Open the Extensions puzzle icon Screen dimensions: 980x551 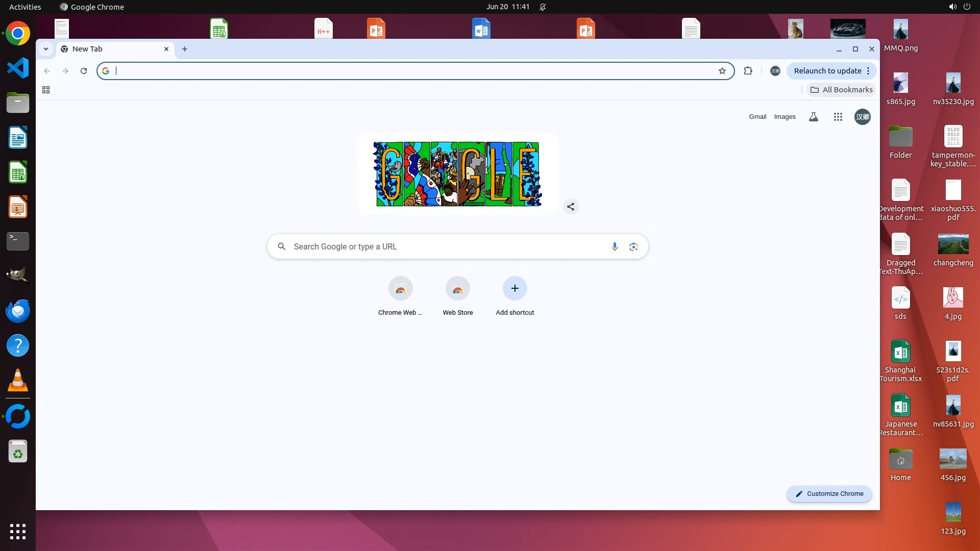(748, 71)
